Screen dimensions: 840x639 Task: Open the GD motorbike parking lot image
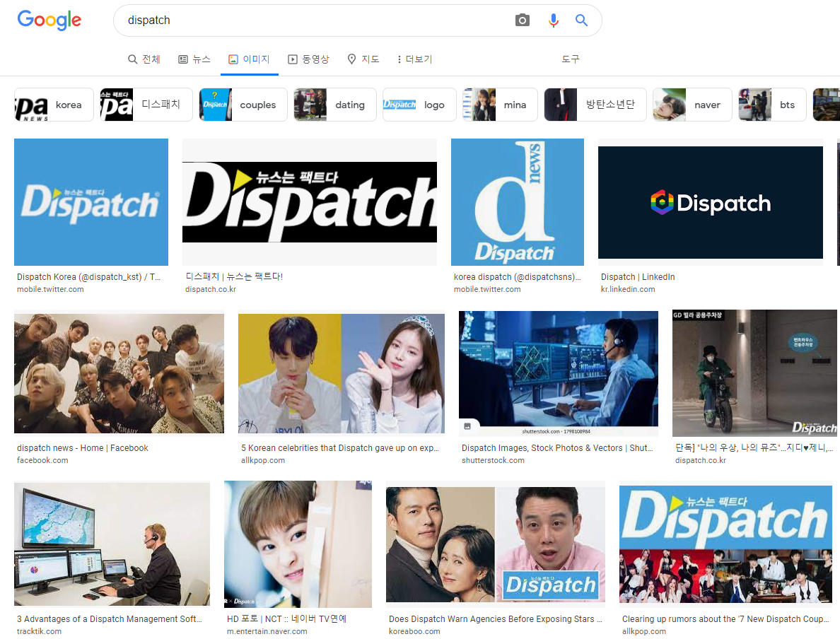click(x=755, y=373)
